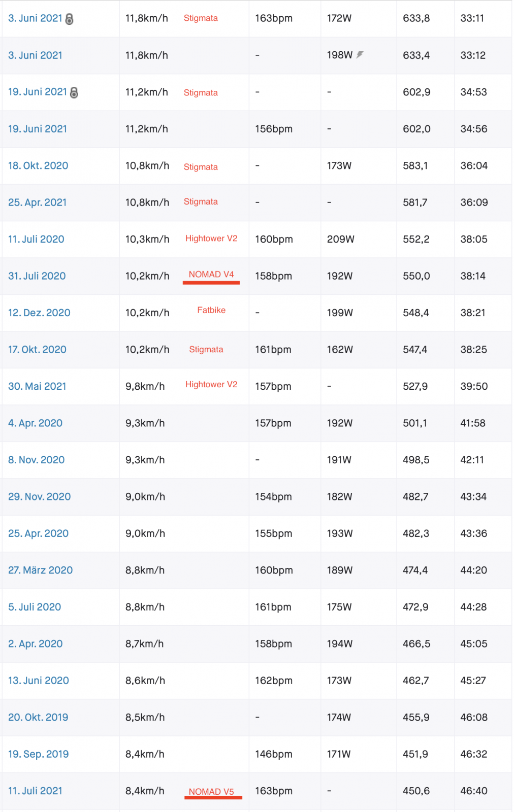Viewport: 514px width, 812px height.
Task: Open the 11. Juli 2021 effort link
Action: coord(35,791)
